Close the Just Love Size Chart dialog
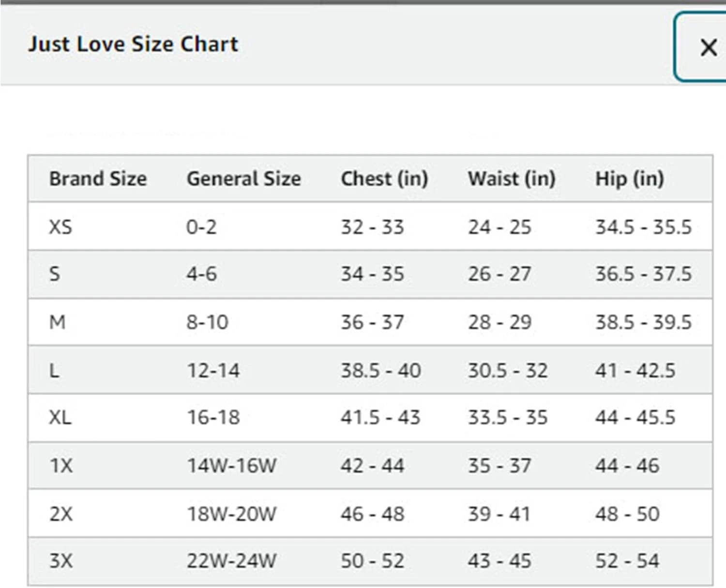This screenshot has width=726, height=588. tap(708, 47)
